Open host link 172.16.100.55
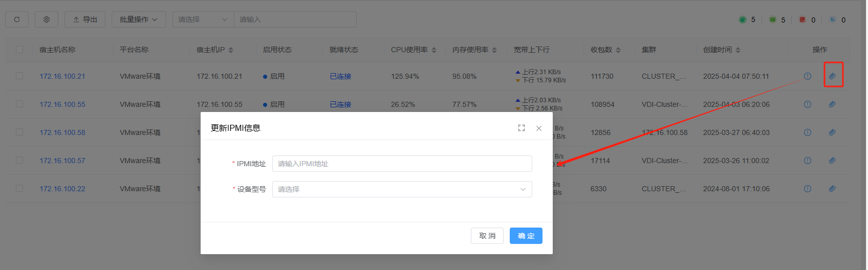Viewport: 868px width, 270px height. point(62,104)
